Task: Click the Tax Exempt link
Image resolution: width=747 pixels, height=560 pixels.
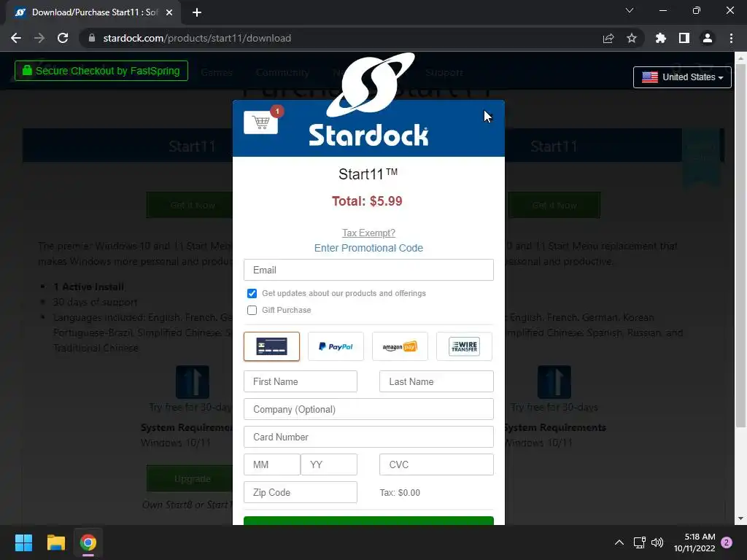Action: point(368,233)
